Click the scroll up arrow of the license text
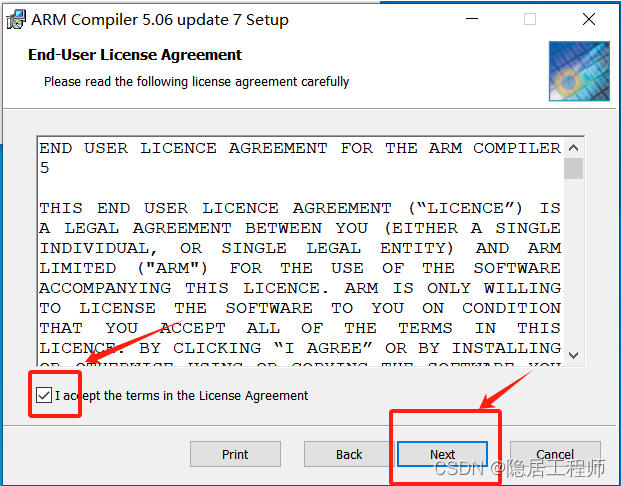The image size is (621, 486). point(573,148)
